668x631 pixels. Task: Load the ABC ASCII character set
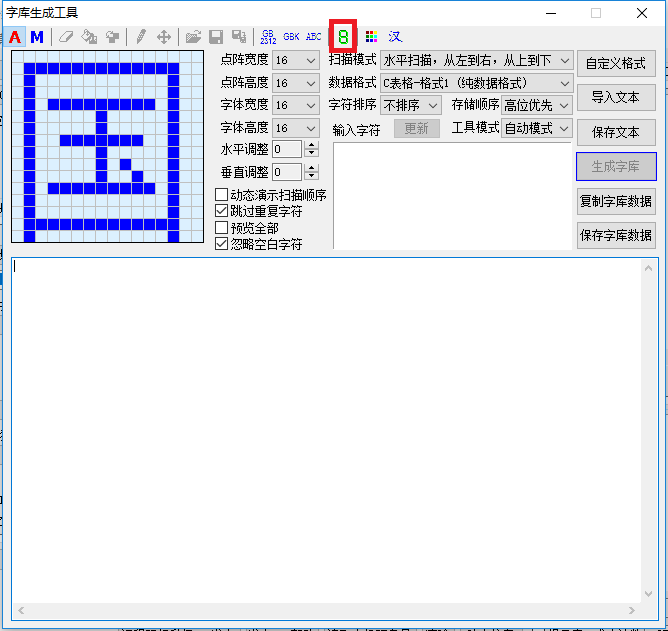314,37
